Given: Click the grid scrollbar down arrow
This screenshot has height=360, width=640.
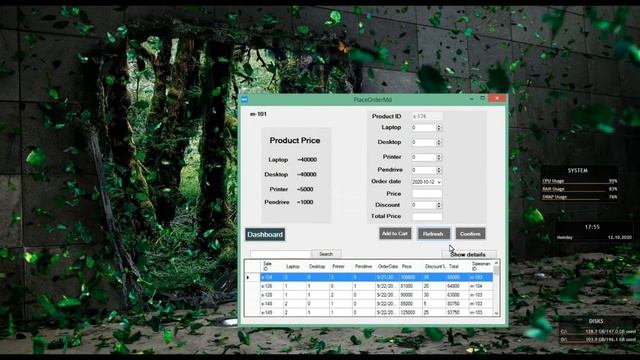Looking at the screenshot, I should tap(496, 313).
